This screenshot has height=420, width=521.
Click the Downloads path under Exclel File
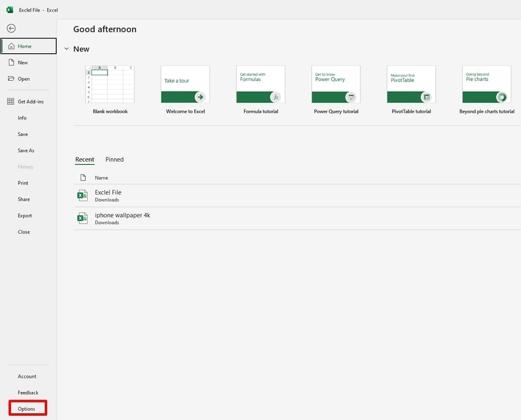click(x=107, y=200)
